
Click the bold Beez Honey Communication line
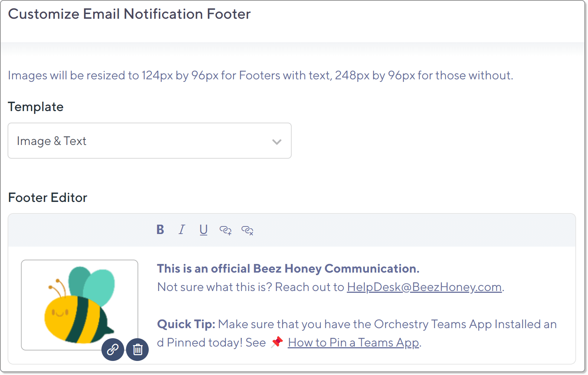coord(288,269)
